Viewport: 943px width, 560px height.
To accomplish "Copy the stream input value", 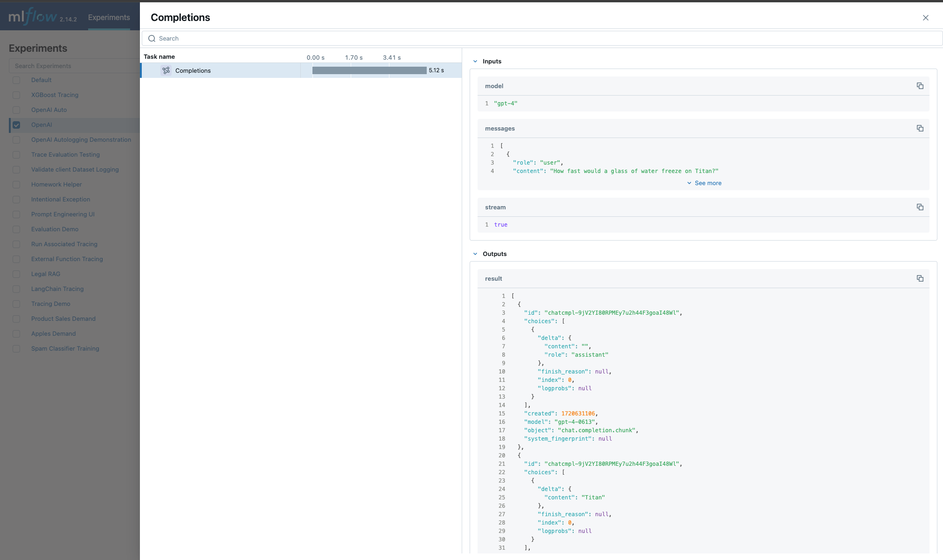I will pos(920,207).
